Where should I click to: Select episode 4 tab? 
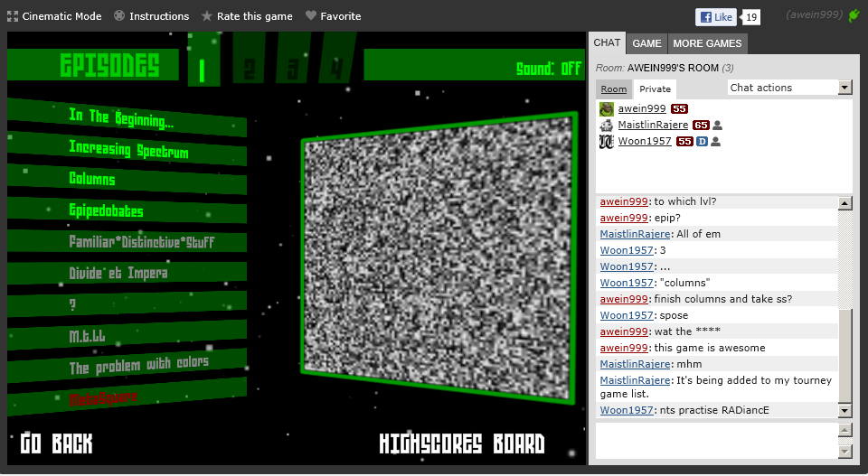point(336,57)
